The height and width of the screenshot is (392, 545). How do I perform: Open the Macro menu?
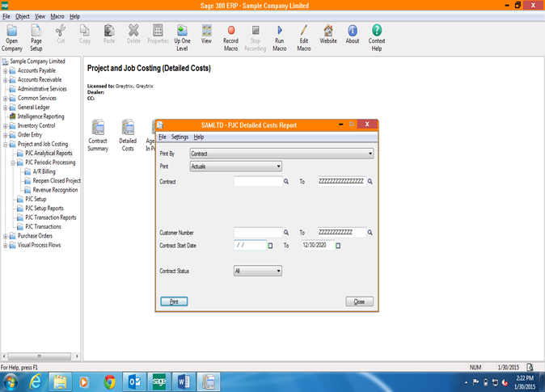click(57, 16)
